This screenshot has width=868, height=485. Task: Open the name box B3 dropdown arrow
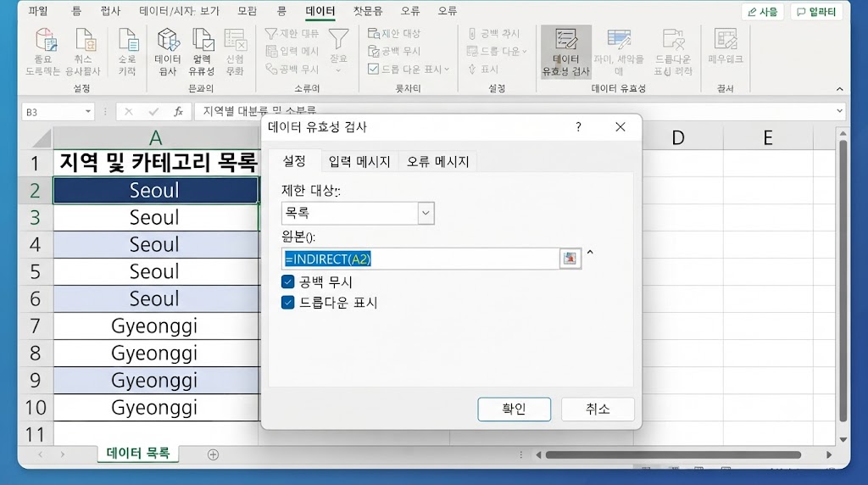pos(88,112)
